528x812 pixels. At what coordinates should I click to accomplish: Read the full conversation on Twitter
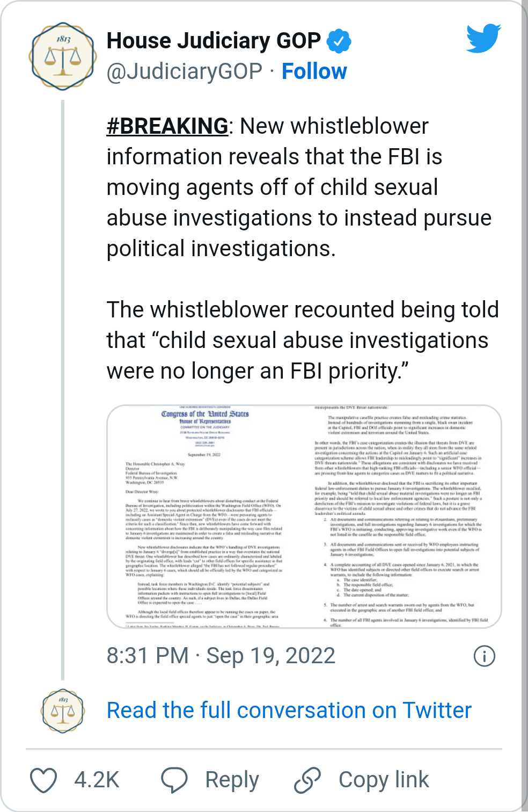click(289, 711)
